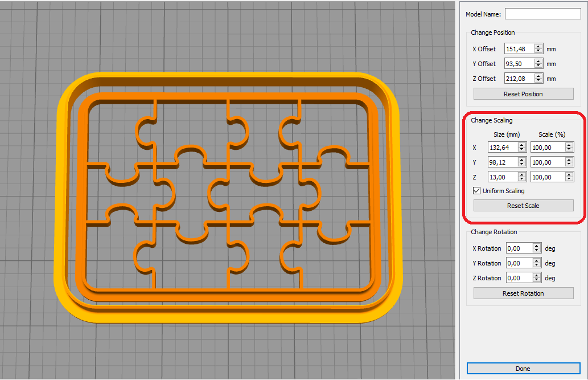Decrease X Size with down arrow
This screenshot has height=380, width=588.
tap(522, 150)
